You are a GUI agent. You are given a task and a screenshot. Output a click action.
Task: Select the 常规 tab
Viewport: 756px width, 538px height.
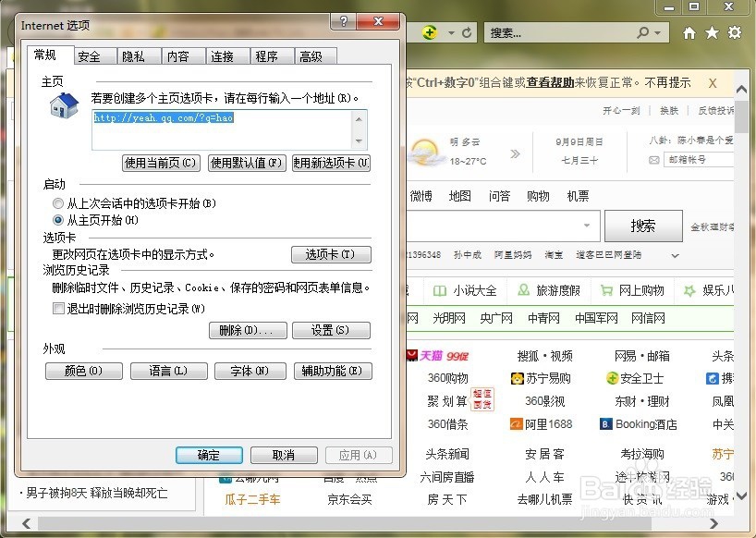[x=50, y=55]
